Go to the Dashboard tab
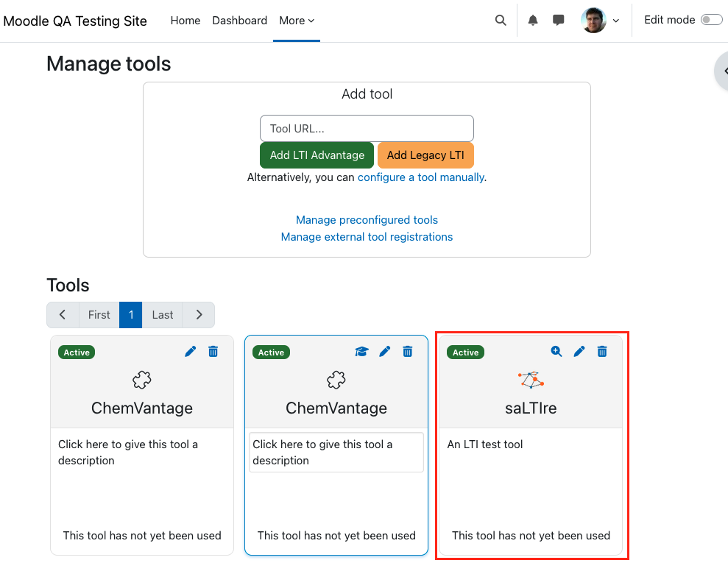Screen dimensions: 728x574 239,21
